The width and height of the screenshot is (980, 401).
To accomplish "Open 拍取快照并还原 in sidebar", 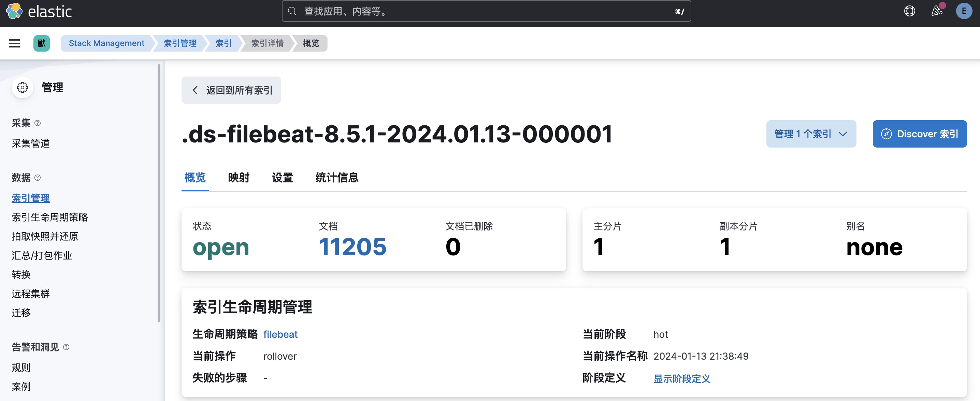I will [45, 236].
